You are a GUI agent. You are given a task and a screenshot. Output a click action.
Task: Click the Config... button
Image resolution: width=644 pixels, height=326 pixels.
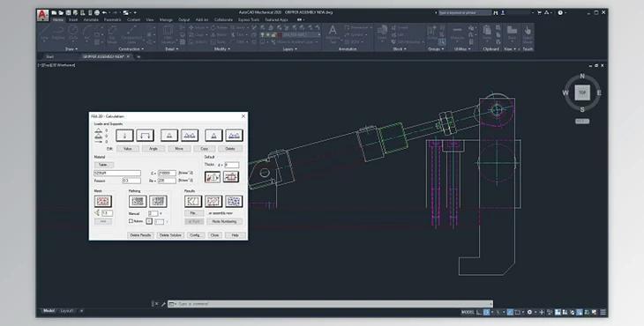pyautogui.click(x=195, y=235)
